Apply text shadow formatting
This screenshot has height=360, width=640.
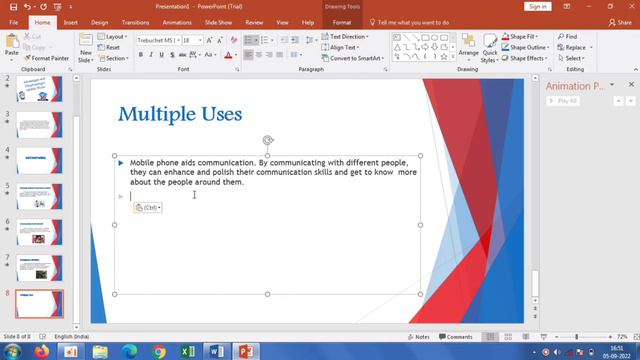(172, 55)
